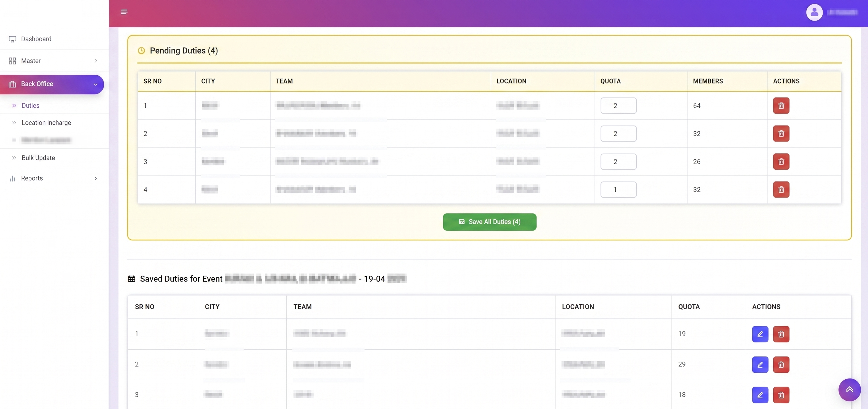Screen dimensions: 868x409
Task: Delete pending duty row 4
Action: click(781, 189)
